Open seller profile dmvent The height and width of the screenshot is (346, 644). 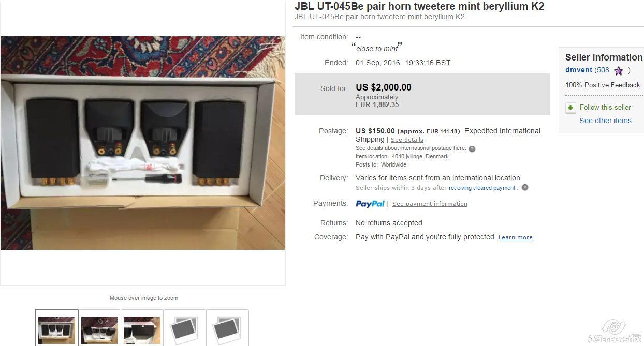(579, 70)
